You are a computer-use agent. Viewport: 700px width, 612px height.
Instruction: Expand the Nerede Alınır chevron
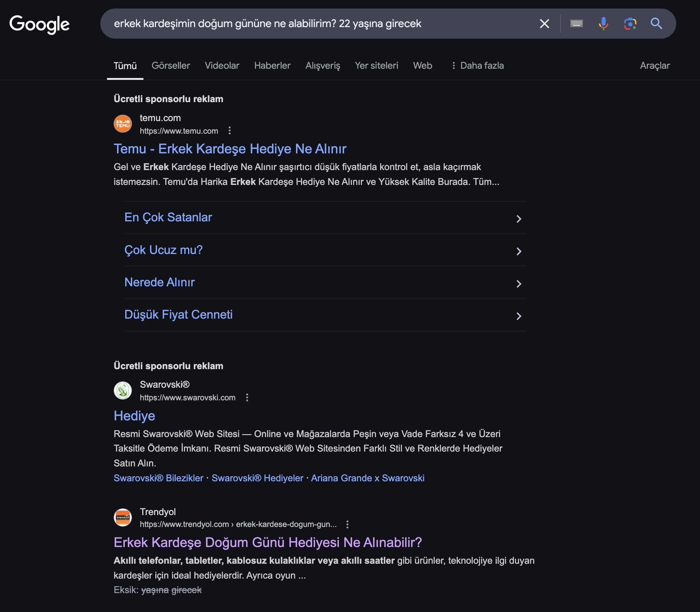[519, 284]
